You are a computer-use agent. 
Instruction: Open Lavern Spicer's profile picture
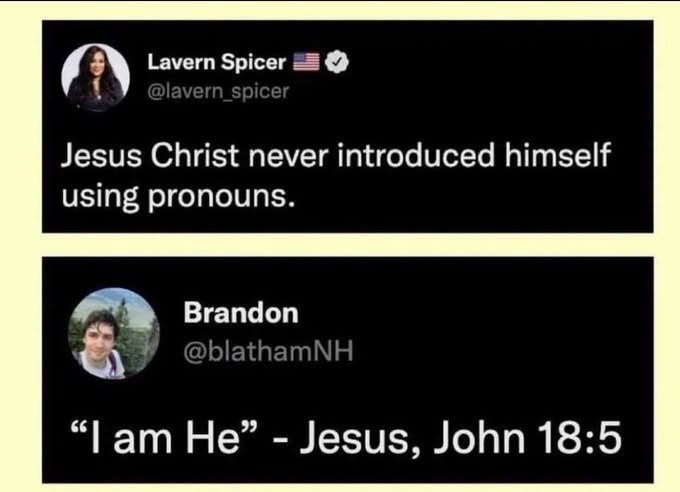click(95, 76)
